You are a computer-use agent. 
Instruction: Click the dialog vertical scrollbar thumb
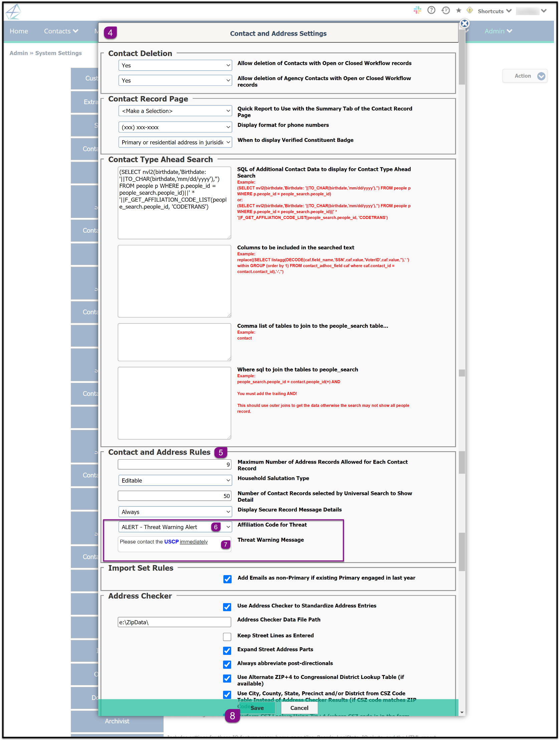click(462, 57)
